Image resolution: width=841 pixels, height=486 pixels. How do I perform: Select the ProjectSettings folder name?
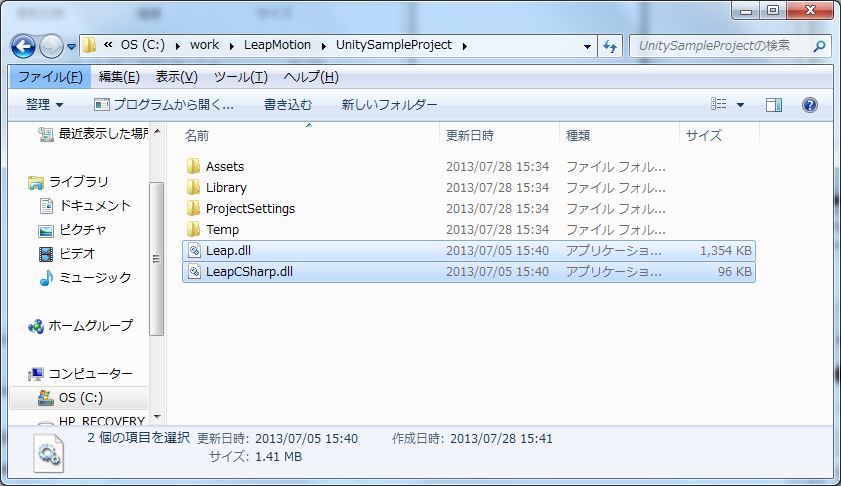(250, 208)
